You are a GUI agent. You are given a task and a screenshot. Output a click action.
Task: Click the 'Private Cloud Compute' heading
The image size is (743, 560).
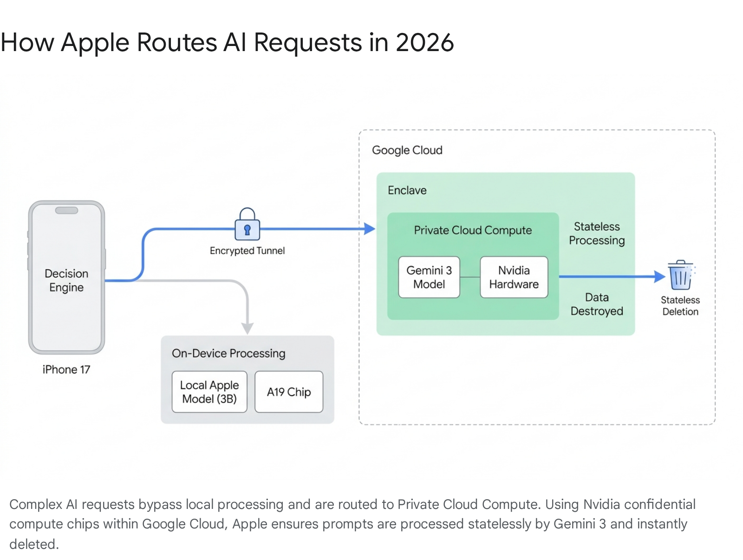tap(473, 230)
